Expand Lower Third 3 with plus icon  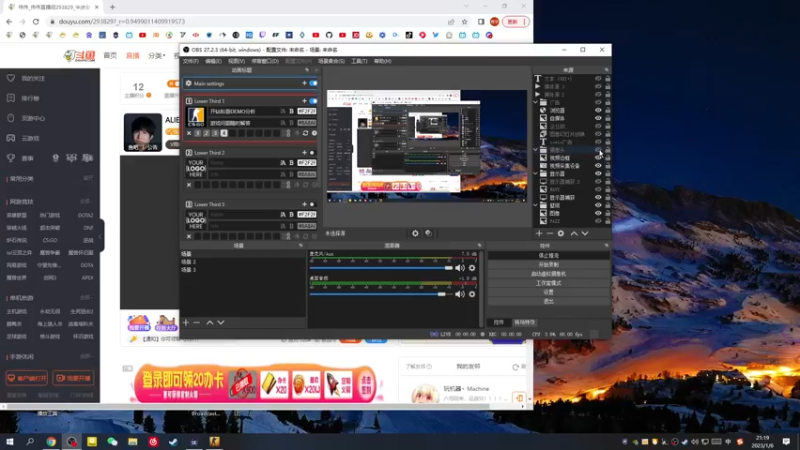pos(304,204)
